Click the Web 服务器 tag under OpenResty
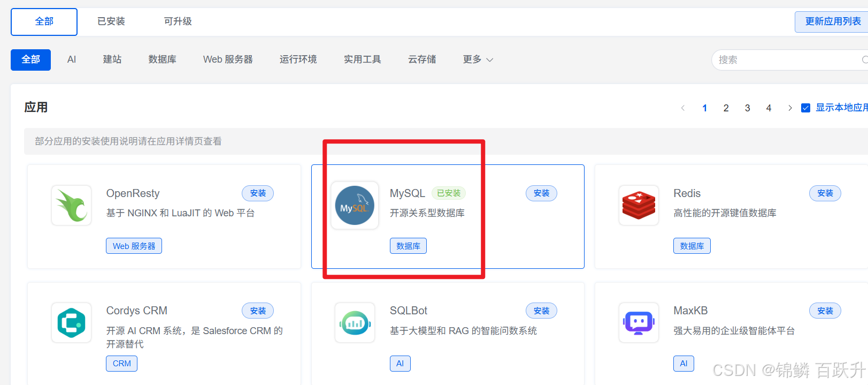Image resolution: width=868 pixels, height=385 pixels. [x=134, y=246]
